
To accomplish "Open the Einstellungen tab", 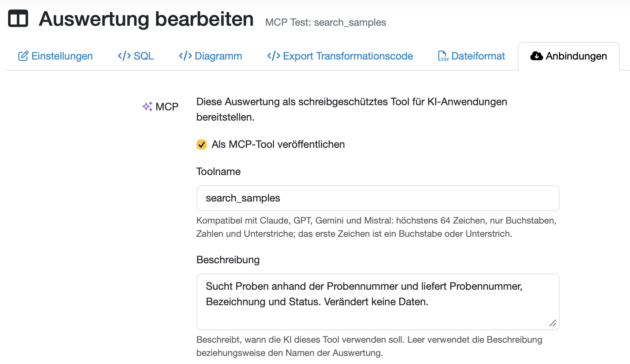I will [x=55, y=56].
